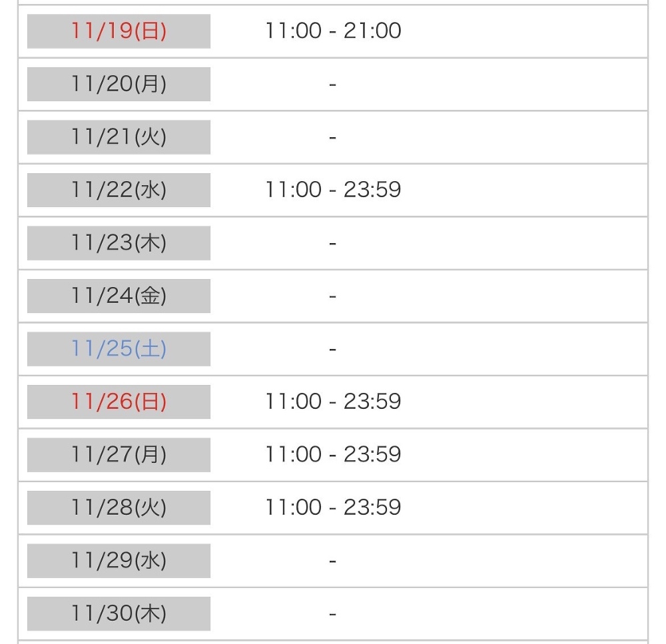The height and width of the screenshot is (644, 666).
Task: Tap the blue 11/25(土) date label
Action: click(119, 349)
